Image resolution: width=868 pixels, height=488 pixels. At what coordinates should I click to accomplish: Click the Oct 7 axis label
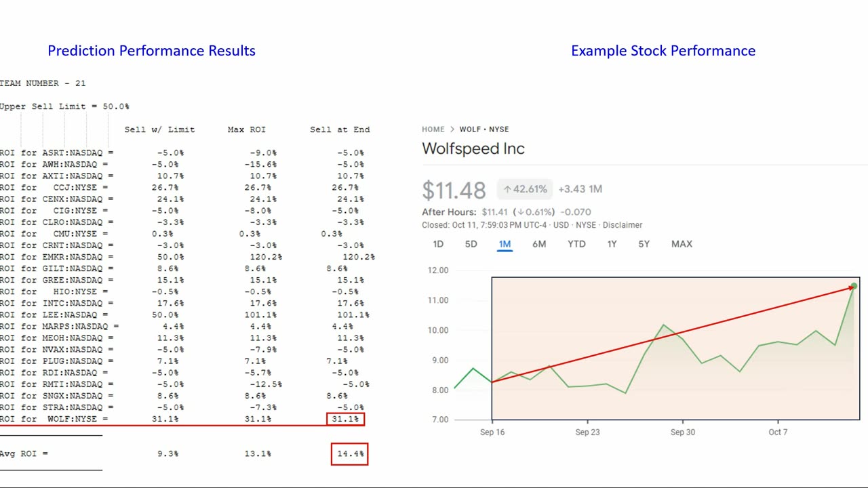pyautogui.click(x=778, y=432)
